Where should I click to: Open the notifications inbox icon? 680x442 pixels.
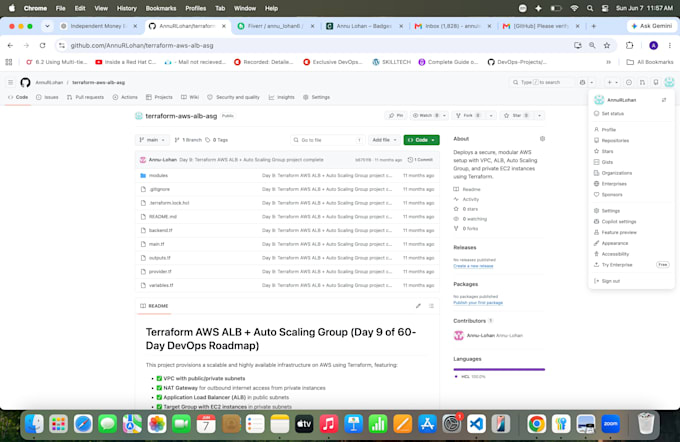tap(656, 82)
